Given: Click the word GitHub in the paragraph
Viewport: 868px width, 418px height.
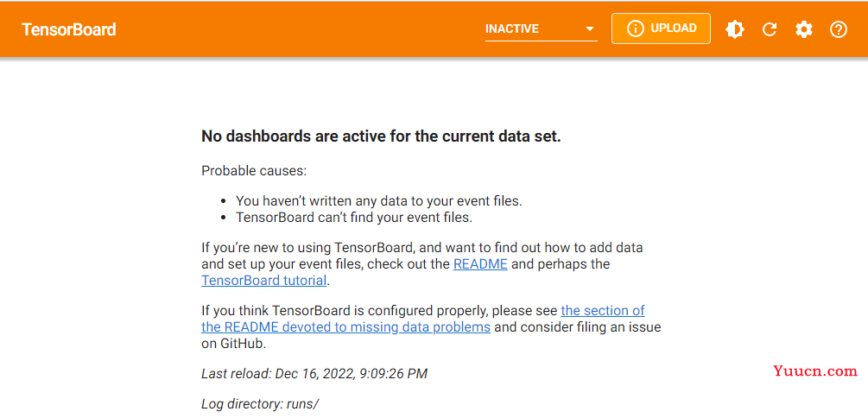Looking at the screenshot, I should click(243, 343).
